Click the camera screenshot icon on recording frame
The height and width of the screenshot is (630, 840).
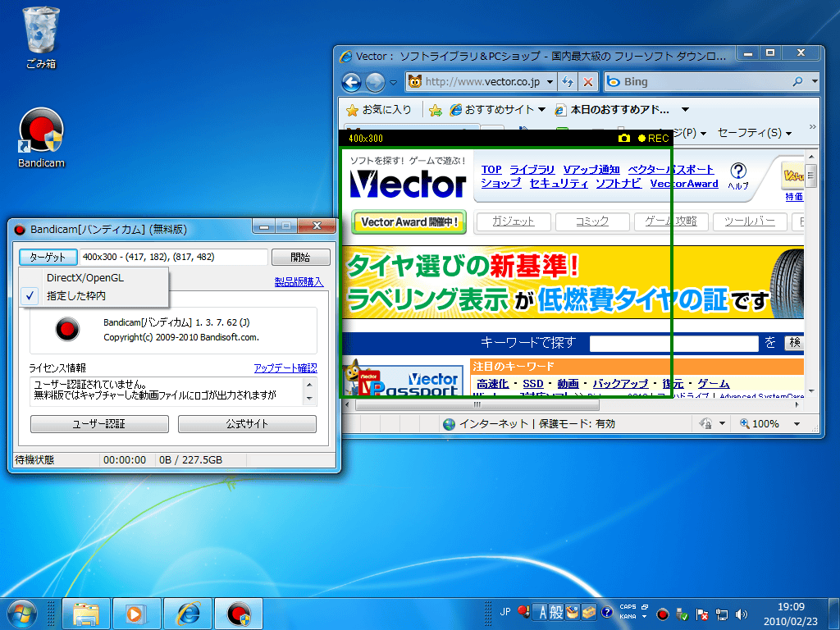point(624,138)
